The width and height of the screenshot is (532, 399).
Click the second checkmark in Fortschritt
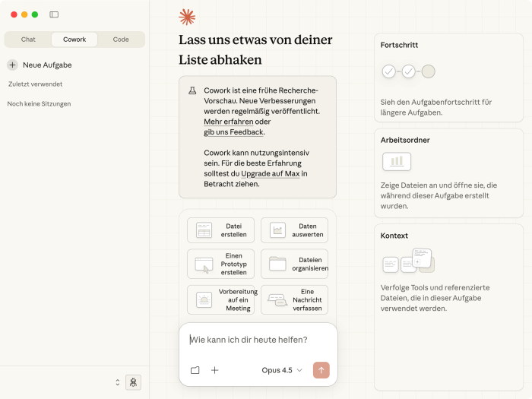(409, 71)
